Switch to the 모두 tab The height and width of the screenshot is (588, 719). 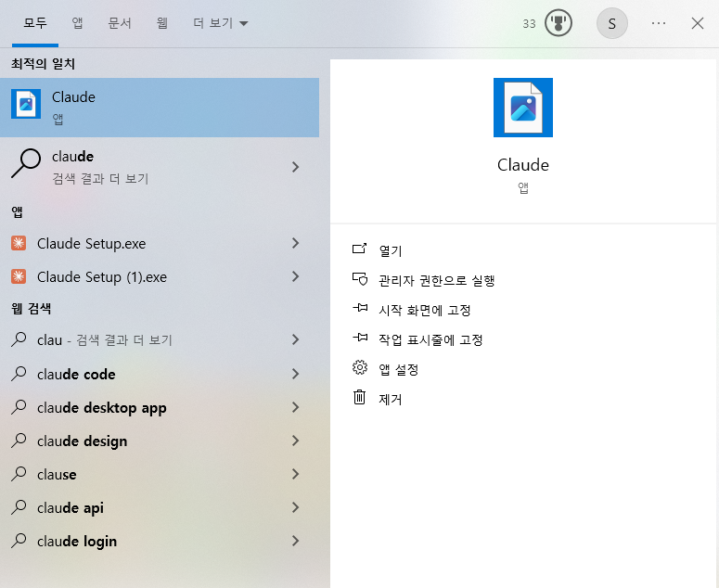pyautogui.click(x=35, y=23)
